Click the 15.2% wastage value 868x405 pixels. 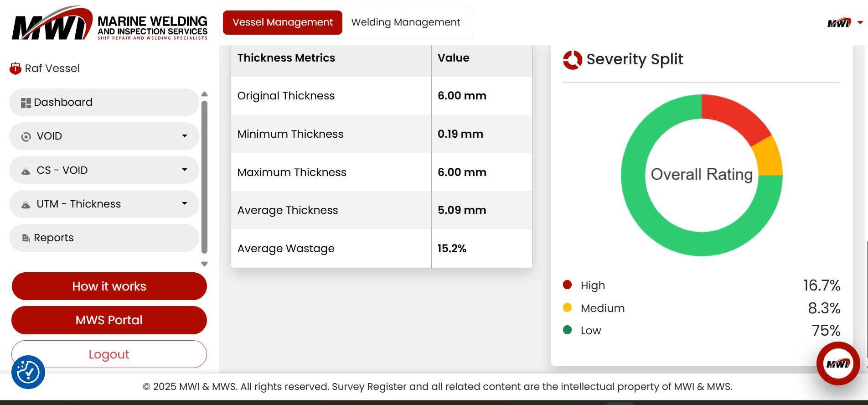(452, 249)
